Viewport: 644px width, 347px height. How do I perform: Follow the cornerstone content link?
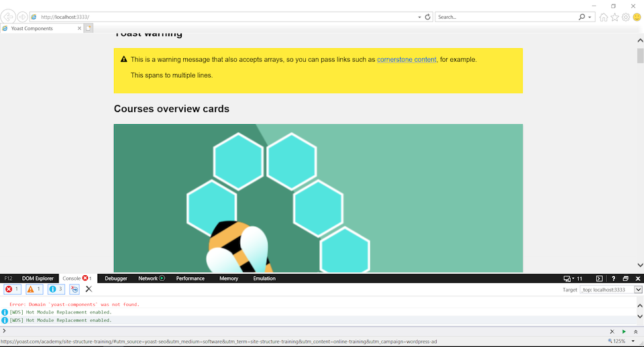pyautogui.click(x=407, y=60)
